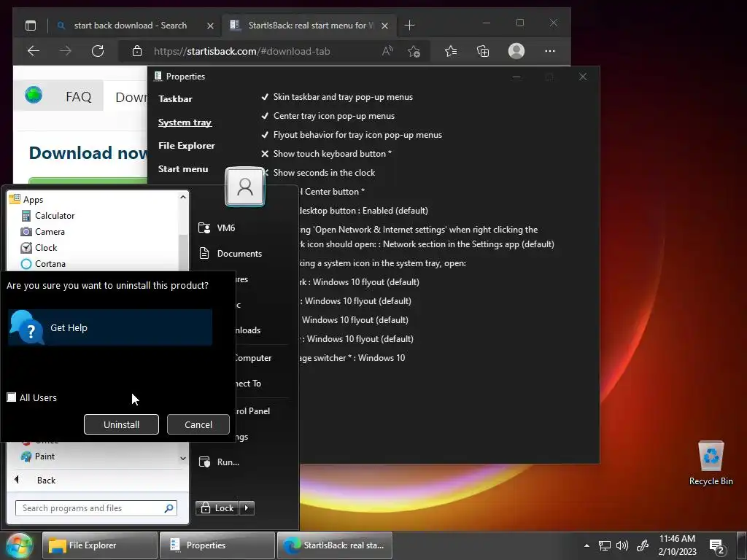The image size is (747, 560).
Task: Click Lock button in Start menu
Action: [217, 508]
